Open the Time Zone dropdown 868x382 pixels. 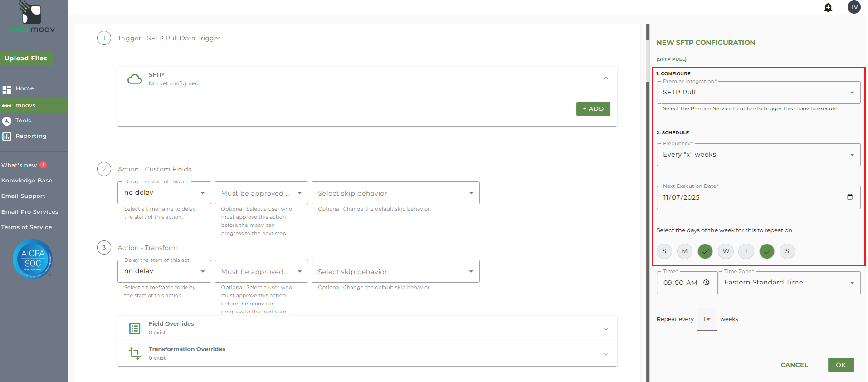pyautogui.click(x=789, y=283)
